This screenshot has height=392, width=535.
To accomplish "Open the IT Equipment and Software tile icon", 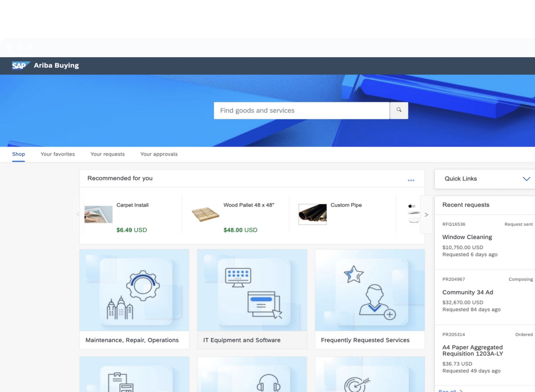I will pyautogui.click(x=252, y=290).
